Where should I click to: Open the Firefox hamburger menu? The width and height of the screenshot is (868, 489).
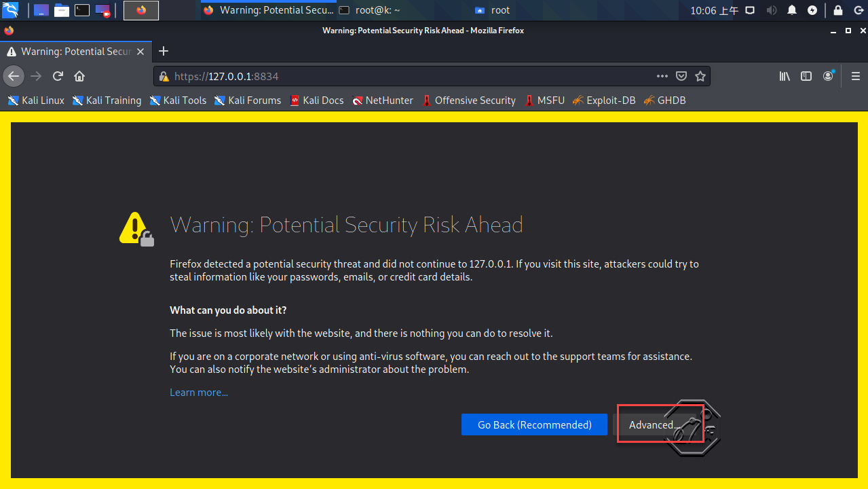point(856,76)
